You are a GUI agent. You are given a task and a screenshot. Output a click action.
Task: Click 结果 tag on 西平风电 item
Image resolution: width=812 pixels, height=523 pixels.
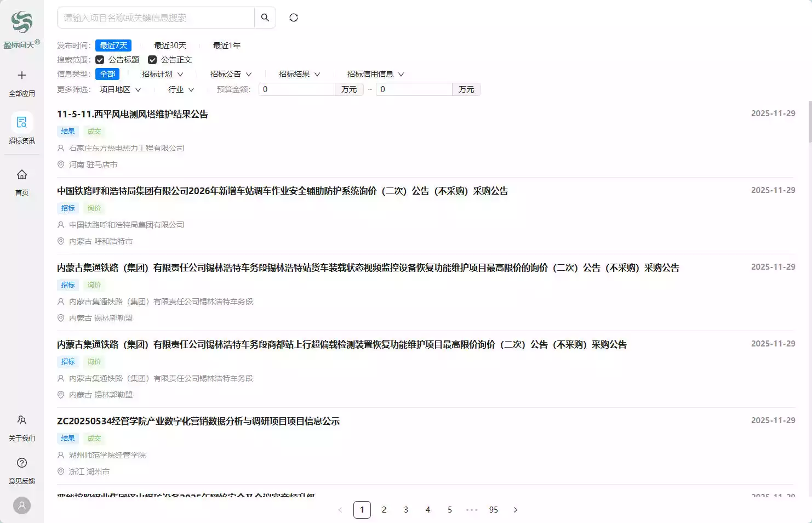[x=68, y=132]
